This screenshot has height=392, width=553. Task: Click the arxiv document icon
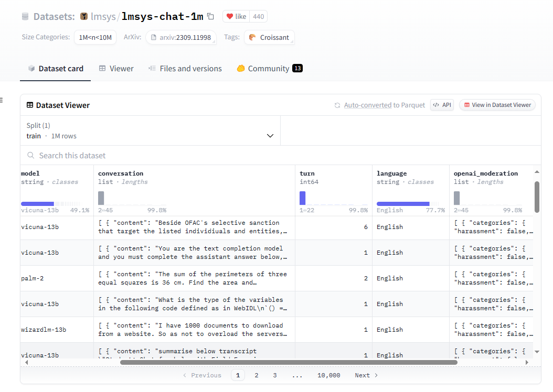coord(153,37)
